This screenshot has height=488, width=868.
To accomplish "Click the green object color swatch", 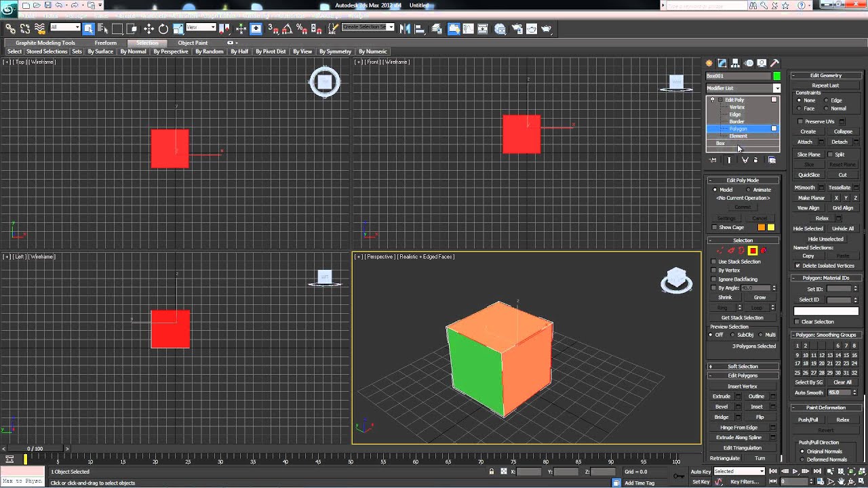I will click(776, 76).
